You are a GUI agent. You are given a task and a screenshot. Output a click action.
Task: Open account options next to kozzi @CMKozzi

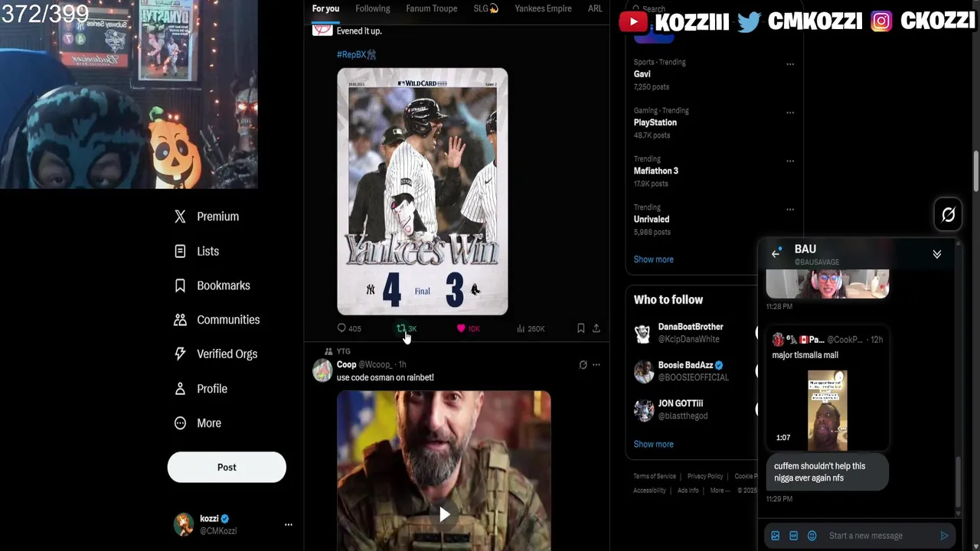[289, 524]
